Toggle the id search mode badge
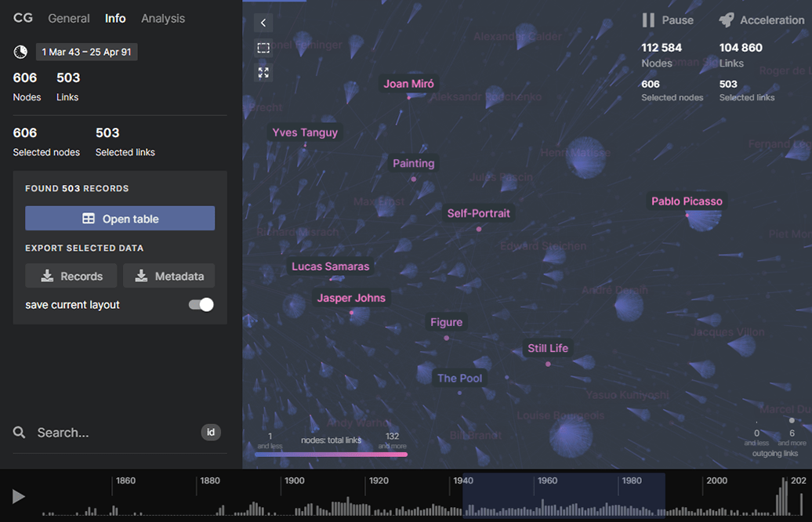 [x=211, y=432]
